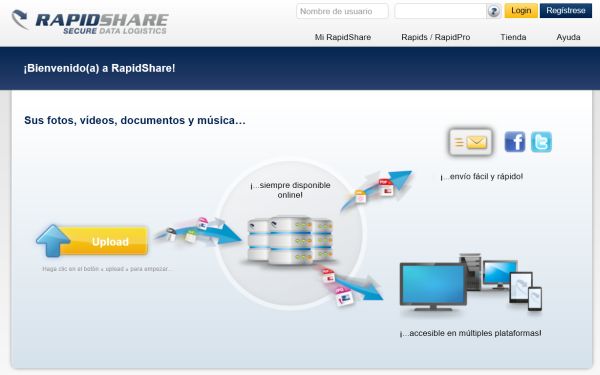Click the Nombre de usuario field
This screenshot has width=600, height=375.
[342, 11]
